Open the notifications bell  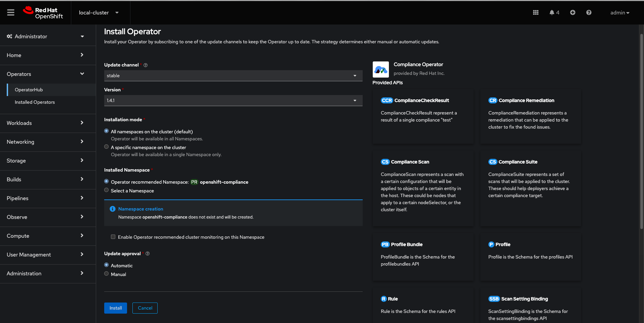(x=554, y=12)
